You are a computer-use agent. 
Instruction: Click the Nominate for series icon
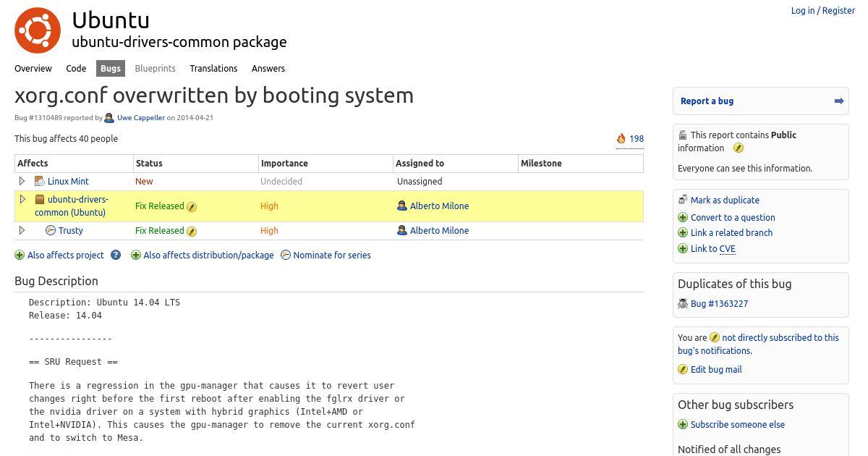tap(286, 255)
